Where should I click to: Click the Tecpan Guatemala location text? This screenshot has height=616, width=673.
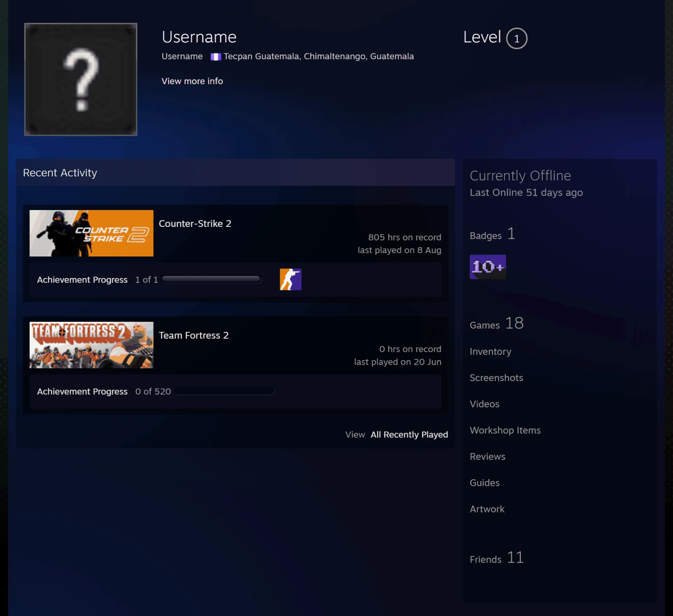click(319, 56)
